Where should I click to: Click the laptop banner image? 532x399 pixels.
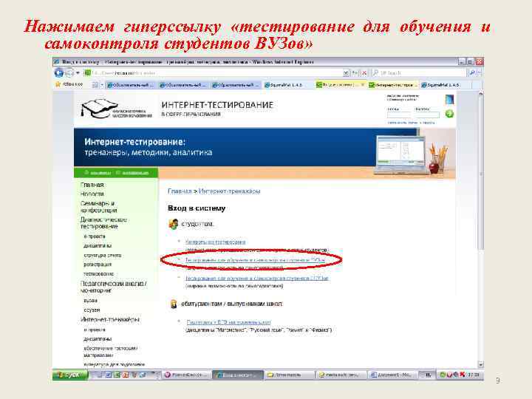400,154
